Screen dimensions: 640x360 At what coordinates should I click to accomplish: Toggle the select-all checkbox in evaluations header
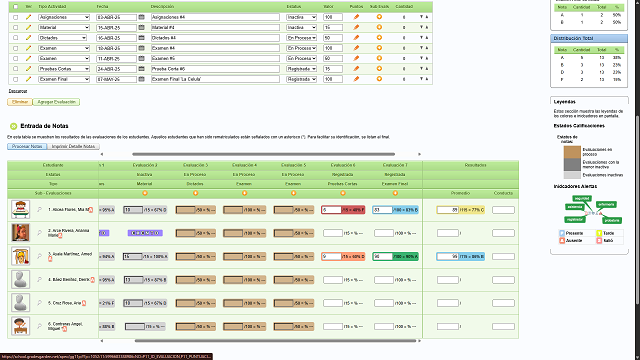click(16, 7)
